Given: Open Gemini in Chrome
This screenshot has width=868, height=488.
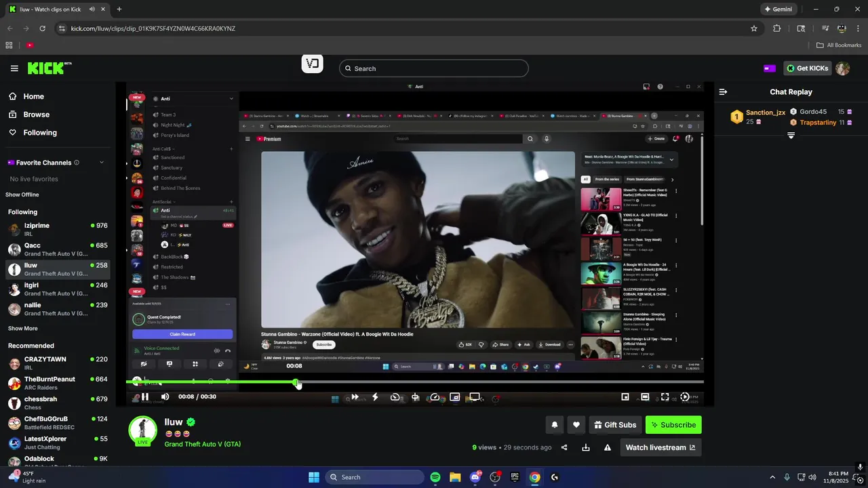Looking at the screenshot, I should pyautogui.click(x=777, y=9).
